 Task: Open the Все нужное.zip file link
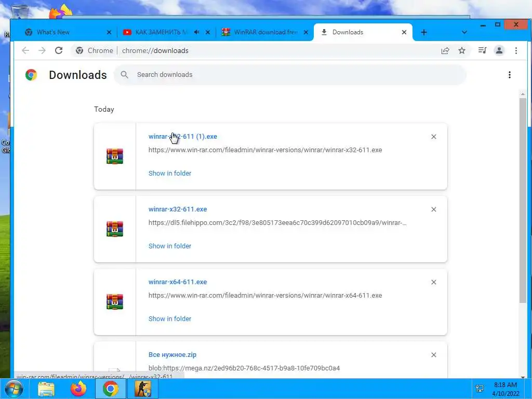(172, 354)
